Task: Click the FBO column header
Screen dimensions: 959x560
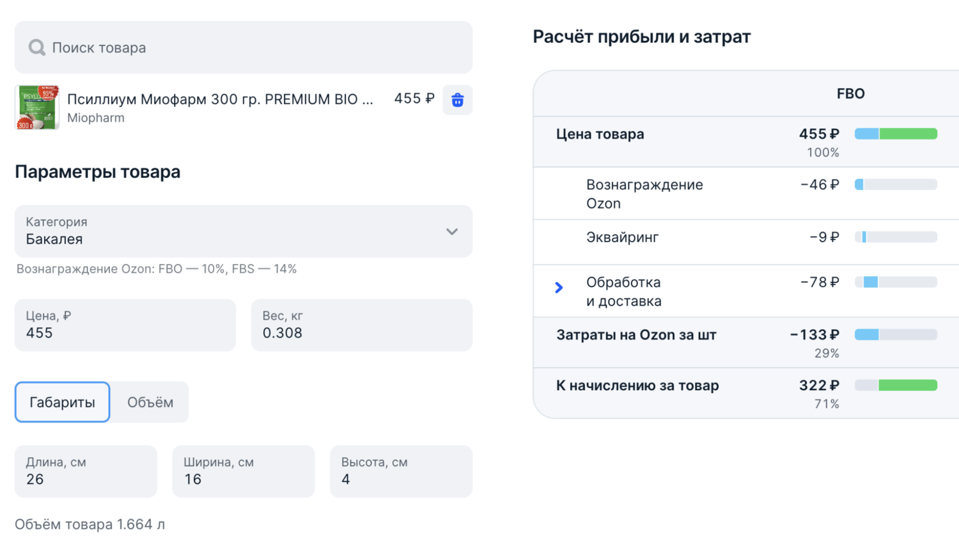Action: (x=850, y=94)
